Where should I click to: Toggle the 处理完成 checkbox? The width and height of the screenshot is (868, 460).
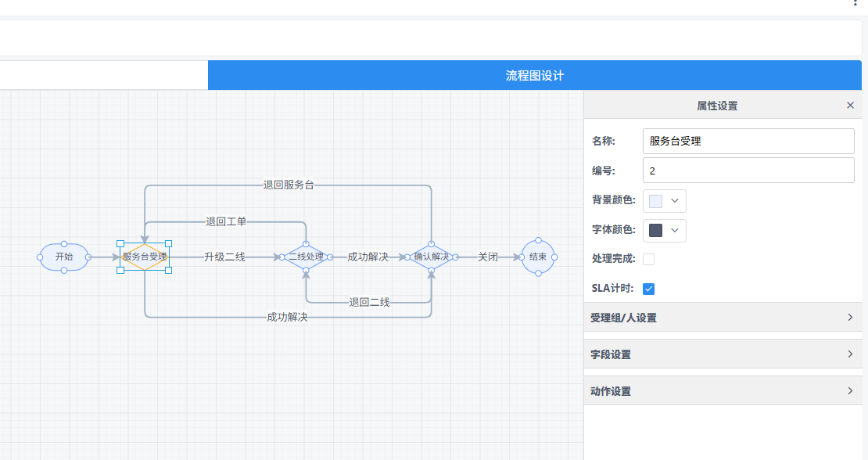tap(649, 259)
